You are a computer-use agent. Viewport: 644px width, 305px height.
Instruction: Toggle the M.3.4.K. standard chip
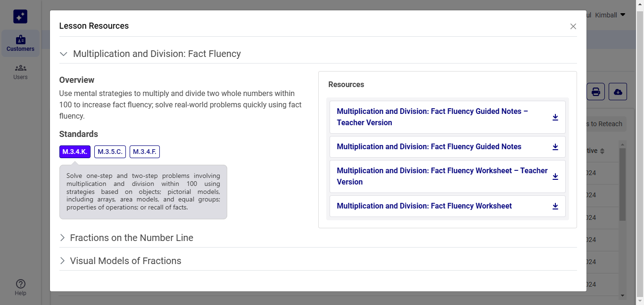point(74,152)
